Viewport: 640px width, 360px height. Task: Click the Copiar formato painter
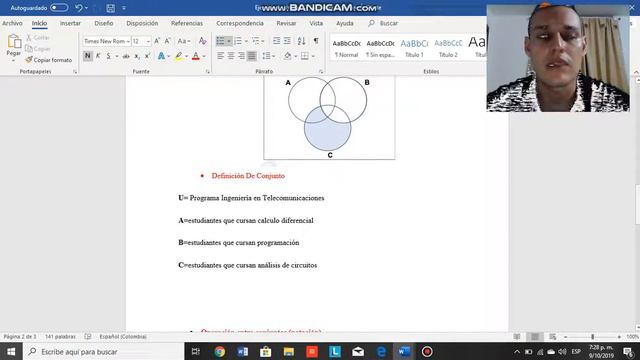pos(49,60)
